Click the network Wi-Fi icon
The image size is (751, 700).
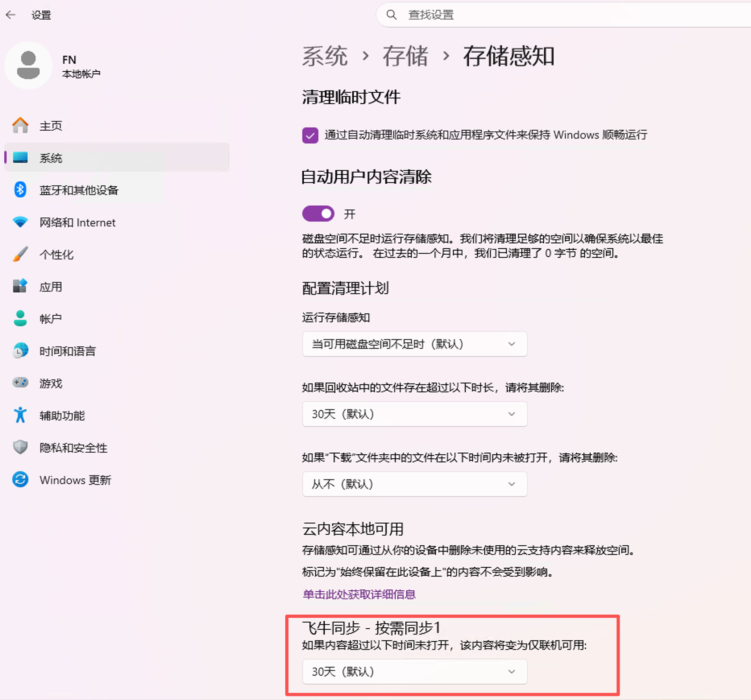click(20, 222)
